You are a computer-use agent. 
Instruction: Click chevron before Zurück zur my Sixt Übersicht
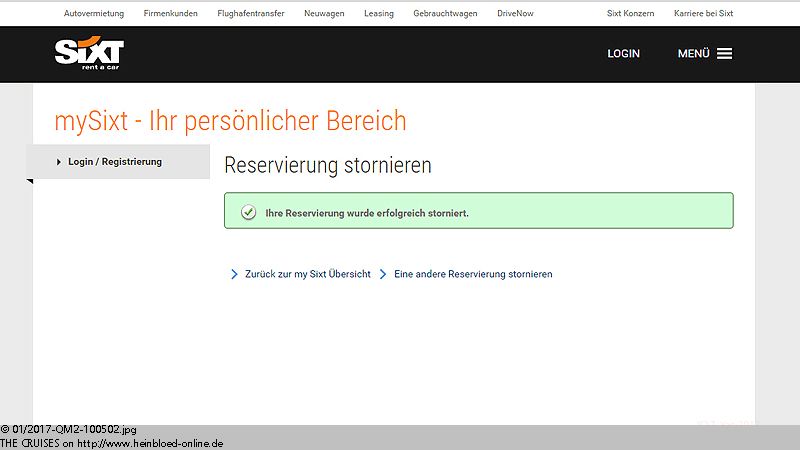234,274
